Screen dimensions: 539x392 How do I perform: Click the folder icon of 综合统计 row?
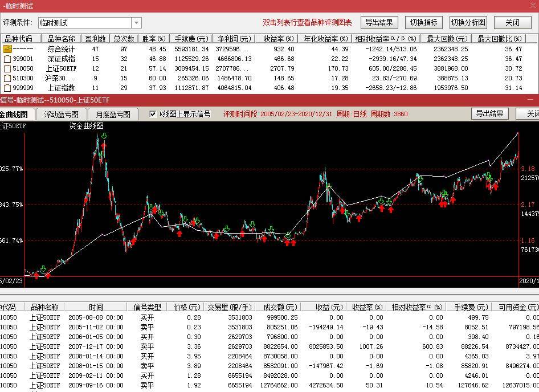[7, 49]
